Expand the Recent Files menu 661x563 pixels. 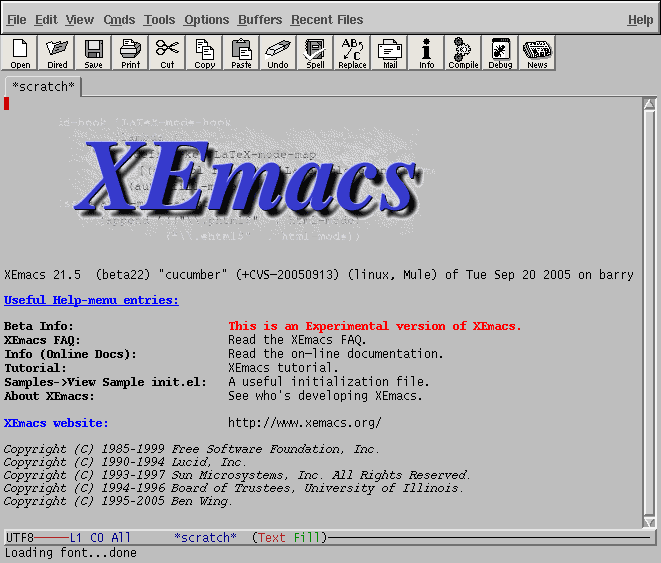(327, 20)
